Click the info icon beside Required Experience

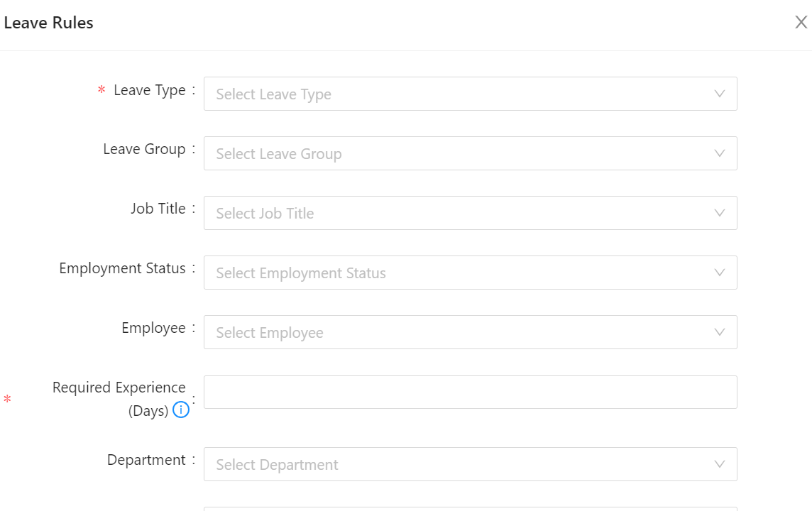tap(181, 410)
